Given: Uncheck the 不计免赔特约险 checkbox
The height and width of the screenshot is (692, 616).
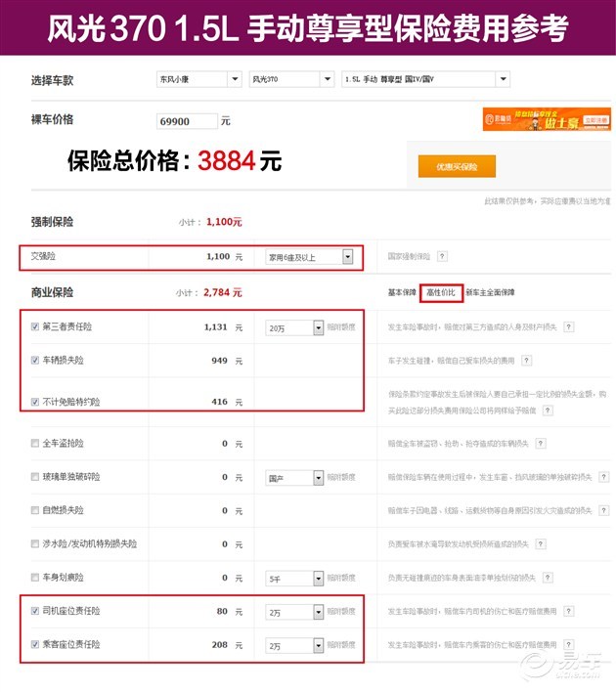Looking at the screenshot, I should coord(35,402).
